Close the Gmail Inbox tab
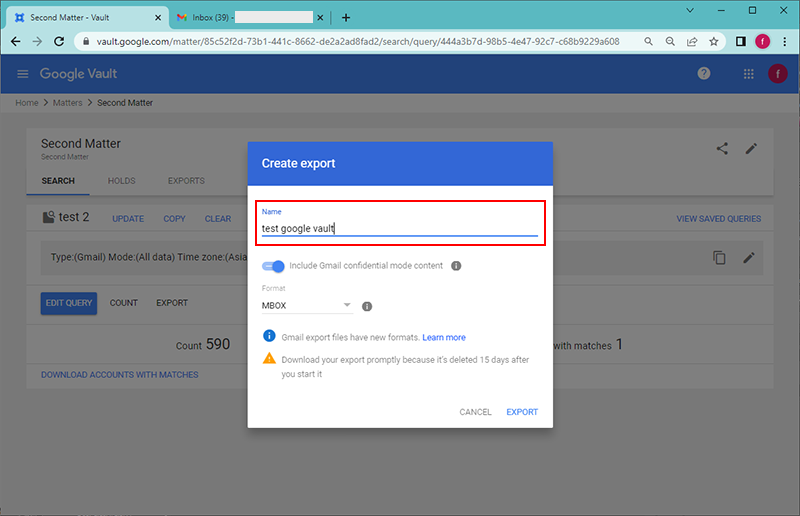The width and height of the screenshot is (800, 516). (x=320, y=18)
